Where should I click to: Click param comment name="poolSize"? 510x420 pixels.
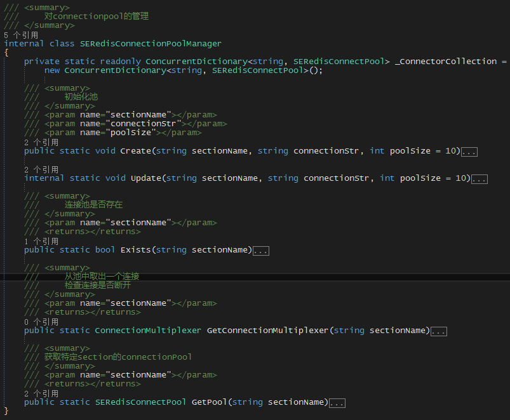(118, 133)
